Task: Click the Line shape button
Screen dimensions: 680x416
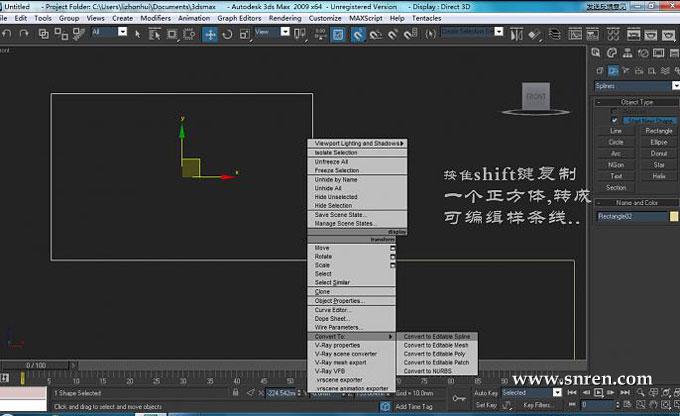Action: click(616, 131)
